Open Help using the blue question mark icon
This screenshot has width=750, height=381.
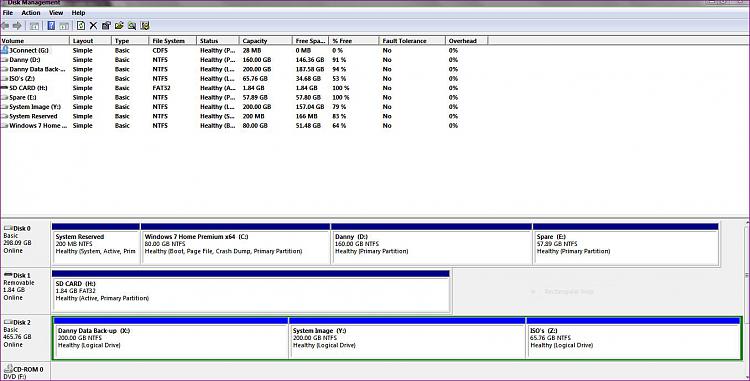coord(51,26)
